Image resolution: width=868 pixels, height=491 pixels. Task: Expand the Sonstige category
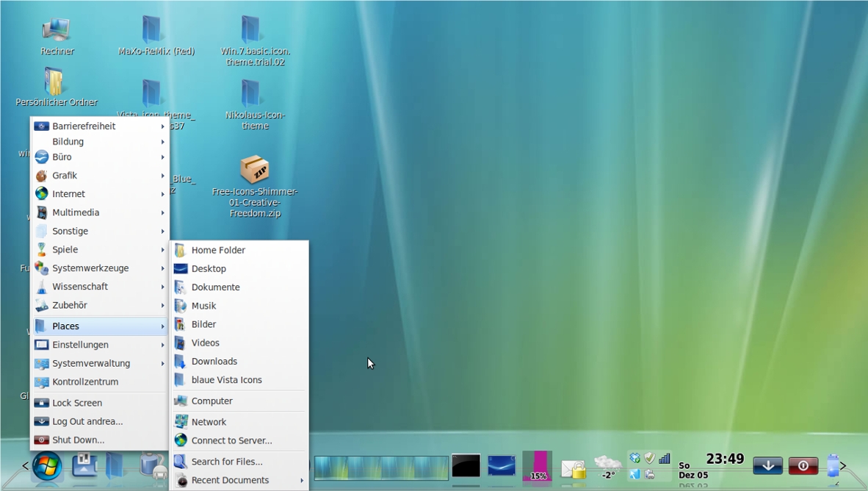point(100,231)
